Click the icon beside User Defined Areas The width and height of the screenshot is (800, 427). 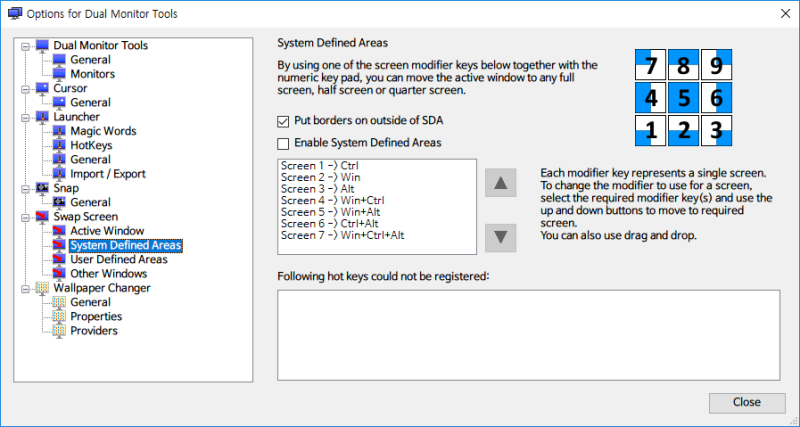pyautogui.click(x=59, y=260)
